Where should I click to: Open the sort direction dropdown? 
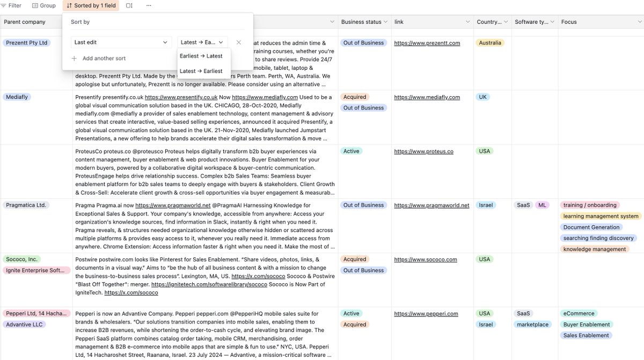pyautogui.click(x=202, y=42)
